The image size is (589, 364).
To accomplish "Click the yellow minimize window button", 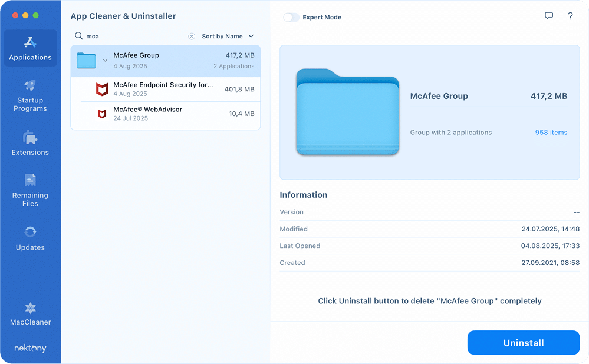I will coord(25,15).
